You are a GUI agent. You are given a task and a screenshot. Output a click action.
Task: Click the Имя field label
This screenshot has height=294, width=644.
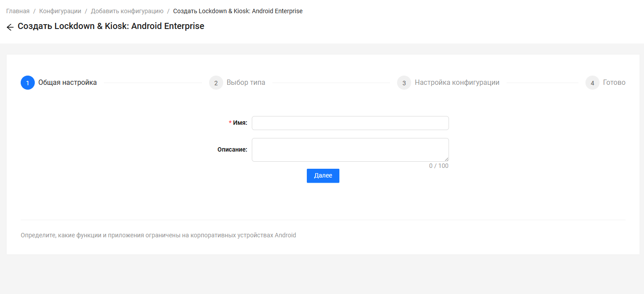[x=240, y=123]
